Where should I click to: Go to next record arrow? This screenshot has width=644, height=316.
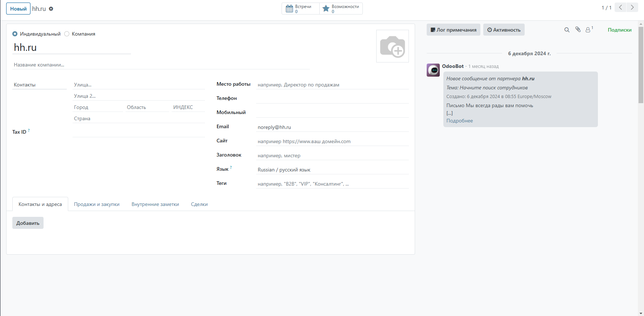click(x=632, y=8)
